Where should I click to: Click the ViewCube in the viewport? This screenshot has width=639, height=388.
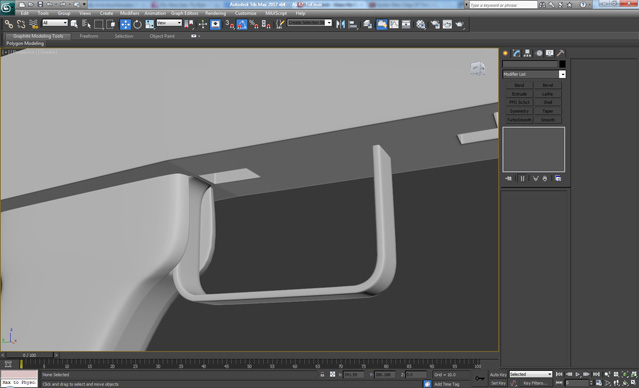click(477, 68)
